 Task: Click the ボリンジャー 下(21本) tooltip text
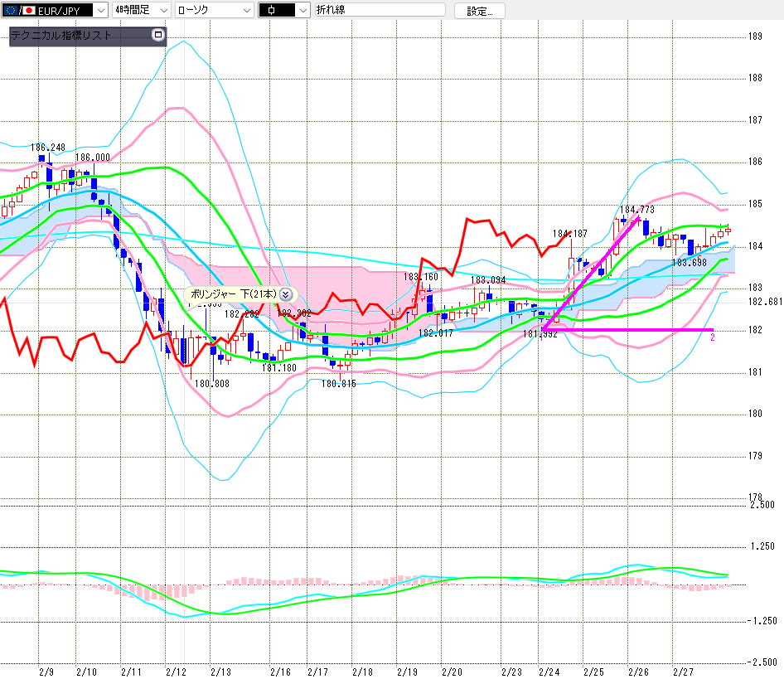pos(233,293)
